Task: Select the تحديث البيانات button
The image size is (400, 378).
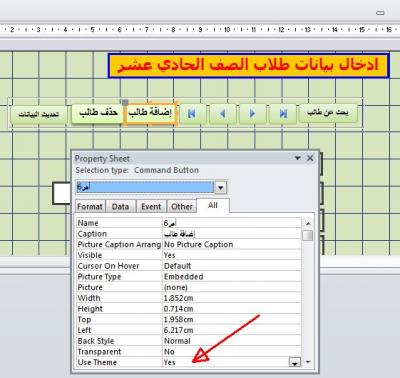Action: click(x=39, y=115)
